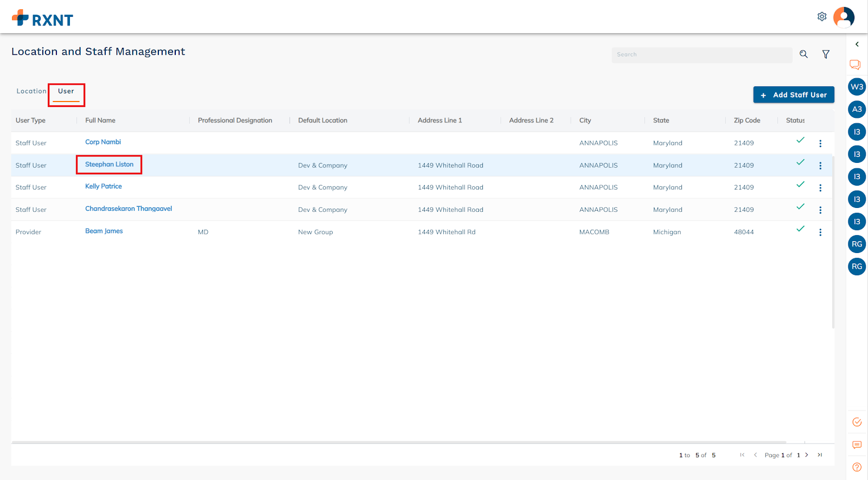Open the settings gear icon
The image size is (868, 480).
pyautogui.click(x=822, y=17)
